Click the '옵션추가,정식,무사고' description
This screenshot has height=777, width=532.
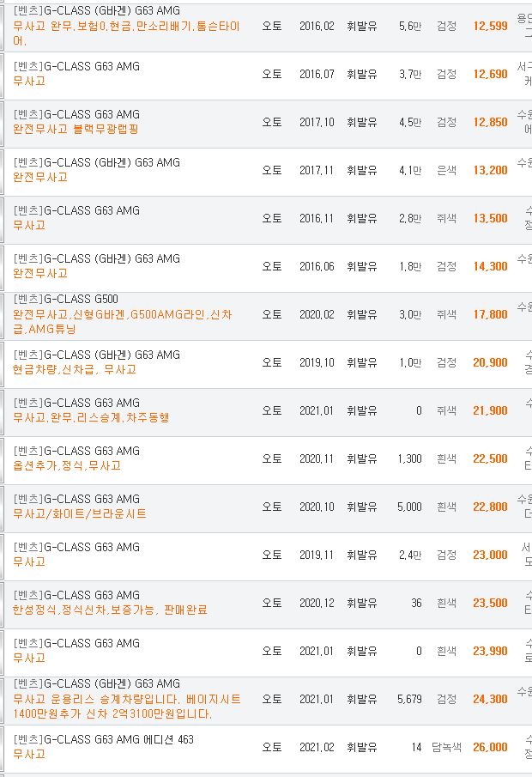pos(67,466)
